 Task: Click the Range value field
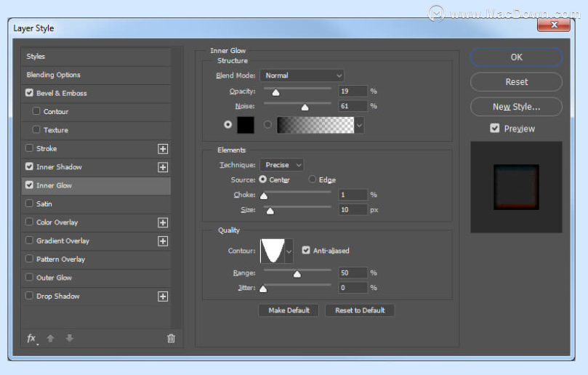click(353, 273)
